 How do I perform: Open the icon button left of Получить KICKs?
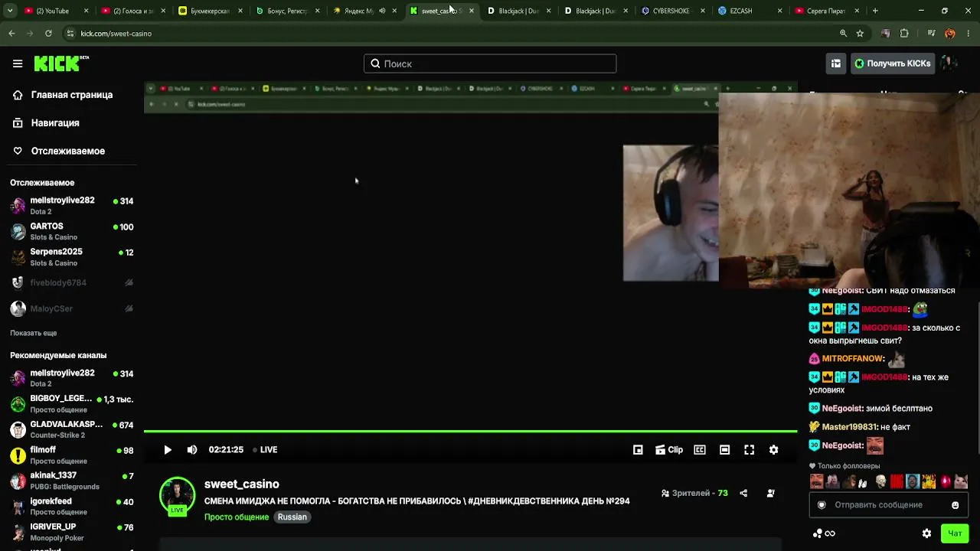pos(836,64)
